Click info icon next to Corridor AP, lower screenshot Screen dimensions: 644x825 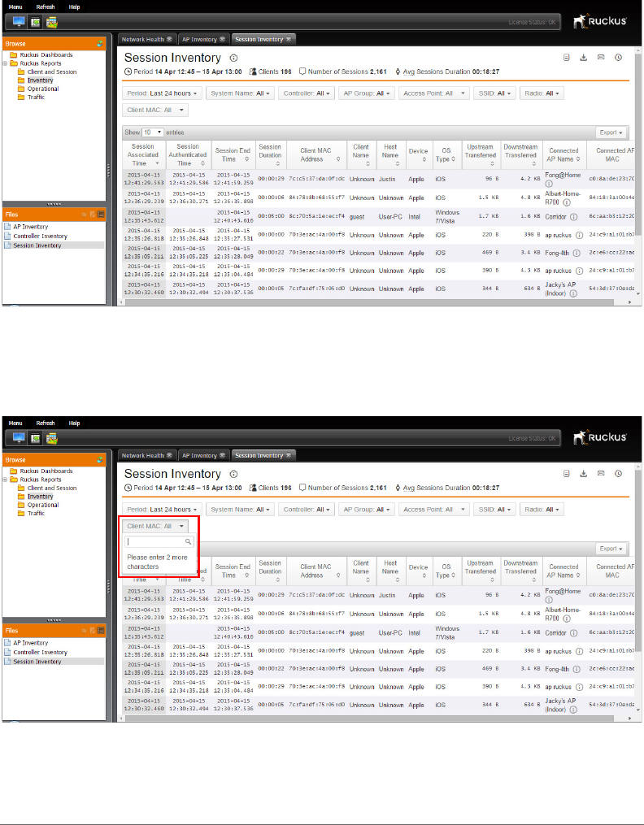573,633
